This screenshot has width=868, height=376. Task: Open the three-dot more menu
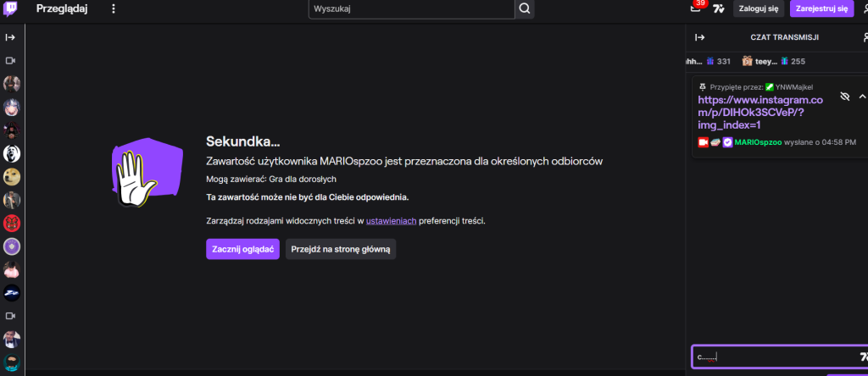114,8
